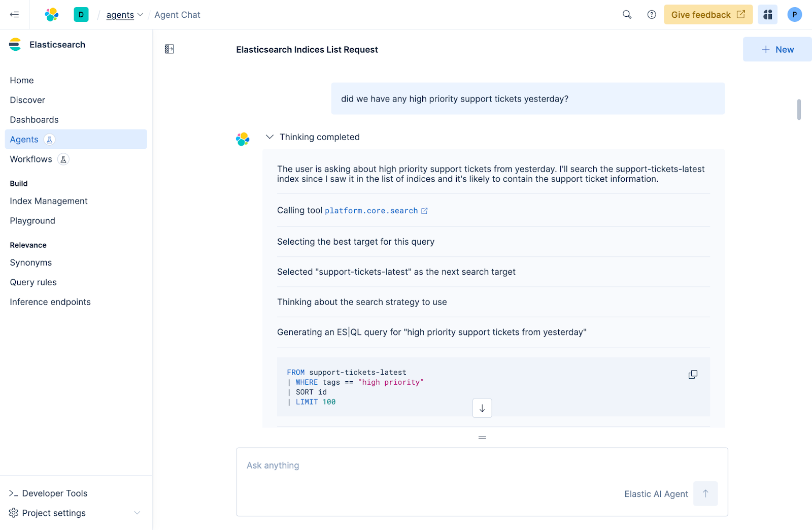Click the beaker badge next to Agents
The image size is (812, 530).
50,140
